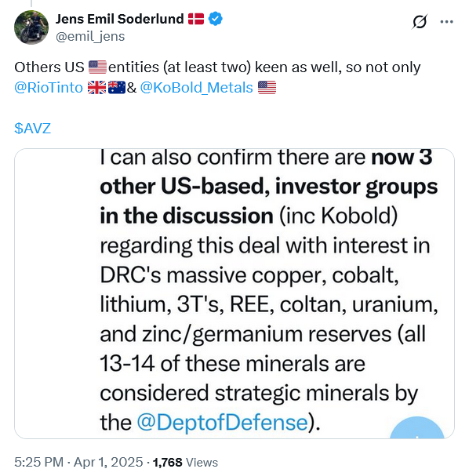This screenshot has width=469, height=476.
Task: Open the Grok explain-post icon
Action: pyautogui.click(x=420, y=22)
